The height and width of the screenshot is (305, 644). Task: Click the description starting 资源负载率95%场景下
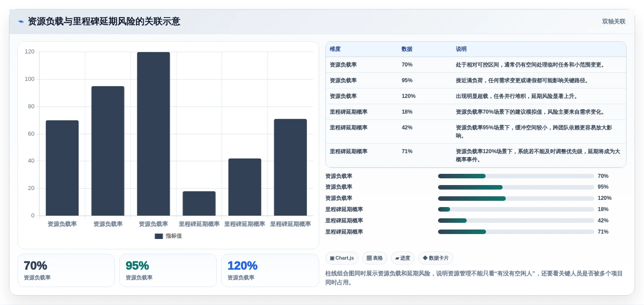coord(534,132)
